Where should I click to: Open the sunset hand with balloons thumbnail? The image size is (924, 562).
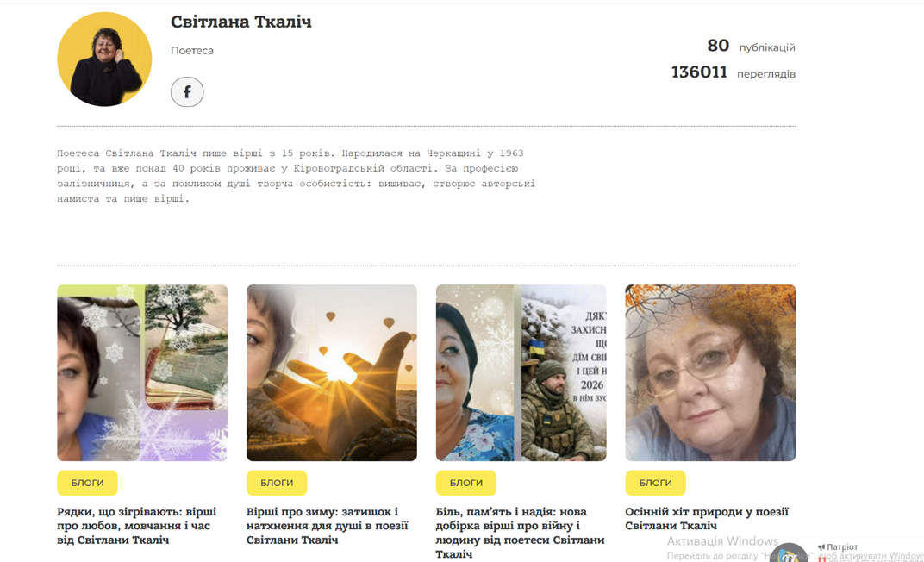(x=332, y=373)
